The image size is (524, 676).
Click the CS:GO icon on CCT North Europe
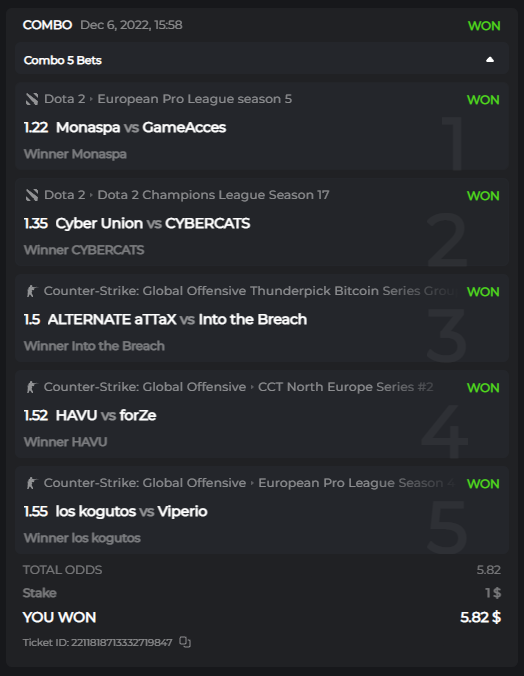point(31,387)
